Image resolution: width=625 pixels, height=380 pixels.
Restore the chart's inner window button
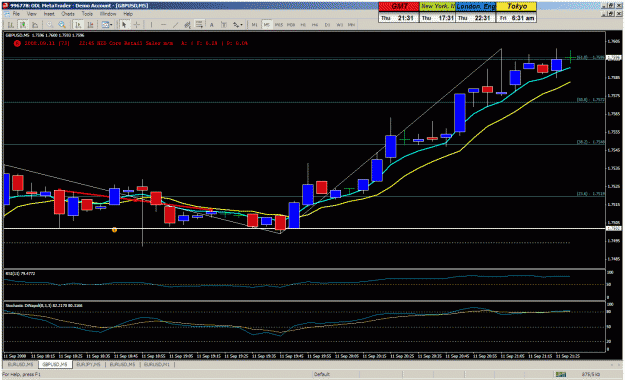point(611,14)
